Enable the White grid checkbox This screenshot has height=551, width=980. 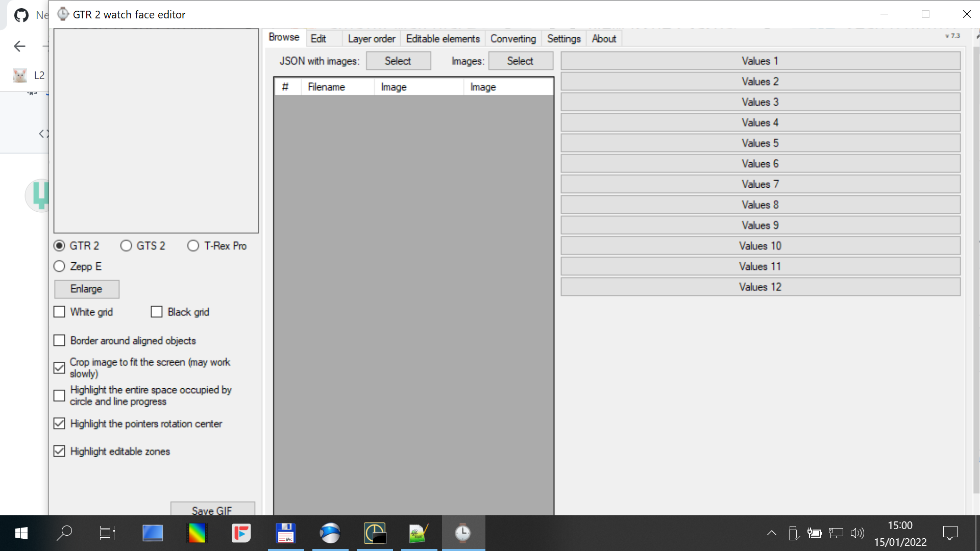coord(59,312)
